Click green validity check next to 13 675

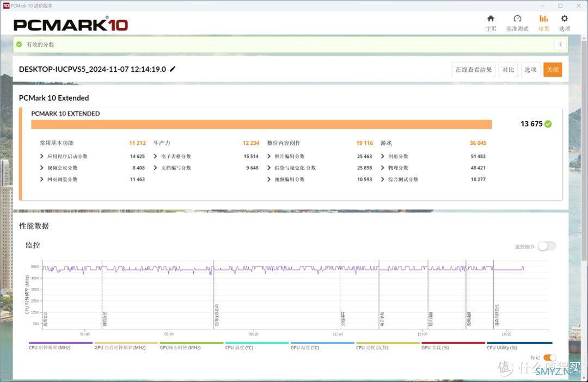(x=548, y=124)
